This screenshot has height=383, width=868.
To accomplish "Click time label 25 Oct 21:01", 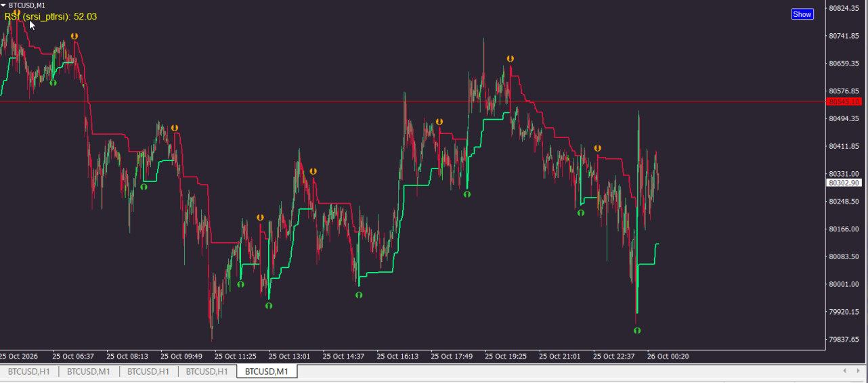I will [561, 356].
